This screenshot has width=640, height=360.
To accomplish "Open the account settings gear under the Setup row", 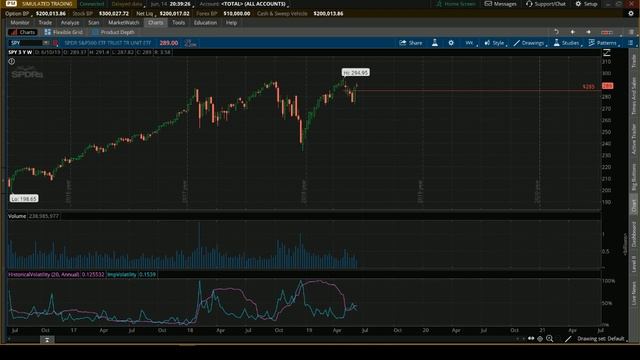I will pyautogui.click(x=631, y=13).
